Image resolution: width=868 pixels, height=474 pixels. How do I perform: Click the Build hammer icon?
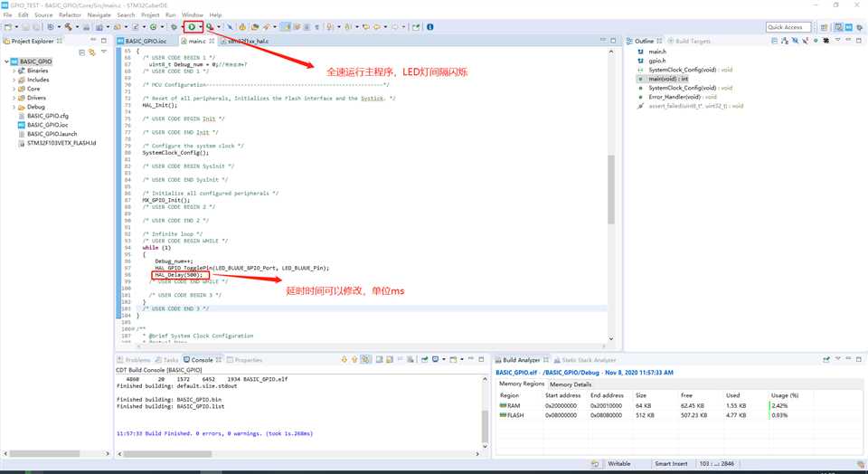[x=68, y=26]
